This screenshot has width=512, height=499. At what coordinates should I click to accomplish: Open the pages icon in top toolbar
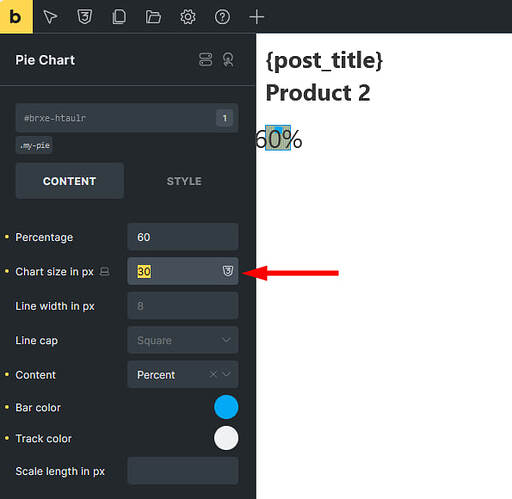point(119,17)
